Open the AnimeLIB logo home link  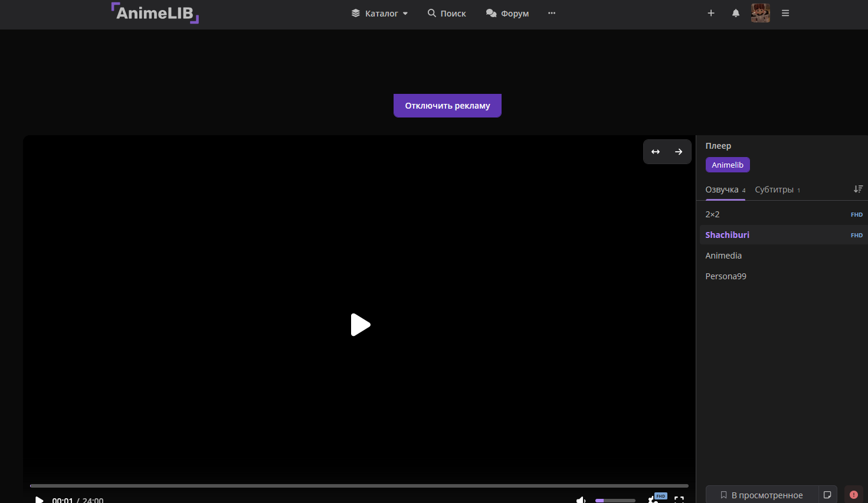[155, 12]
